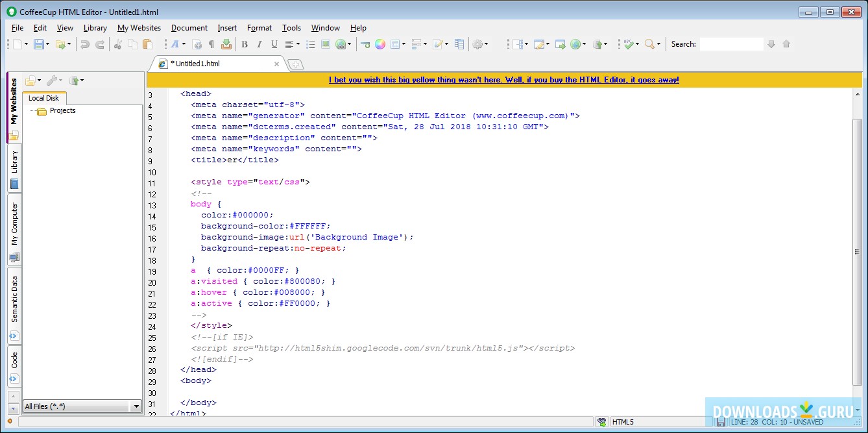Click the yellow trial purchase banner link

point(503,79)
